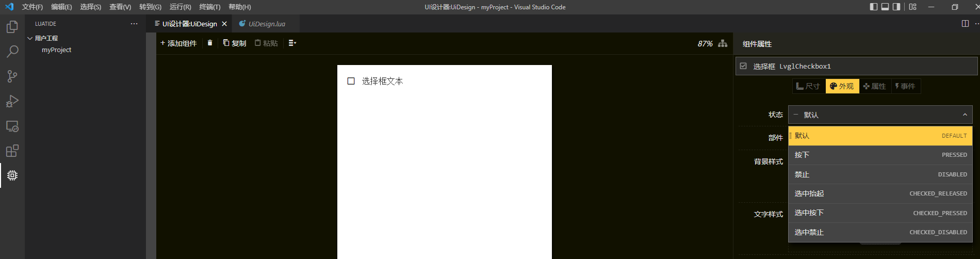980x259 pixels.
Task: Open Remote Explorer view
Action: pyautogui.click(x=12, y=126)
